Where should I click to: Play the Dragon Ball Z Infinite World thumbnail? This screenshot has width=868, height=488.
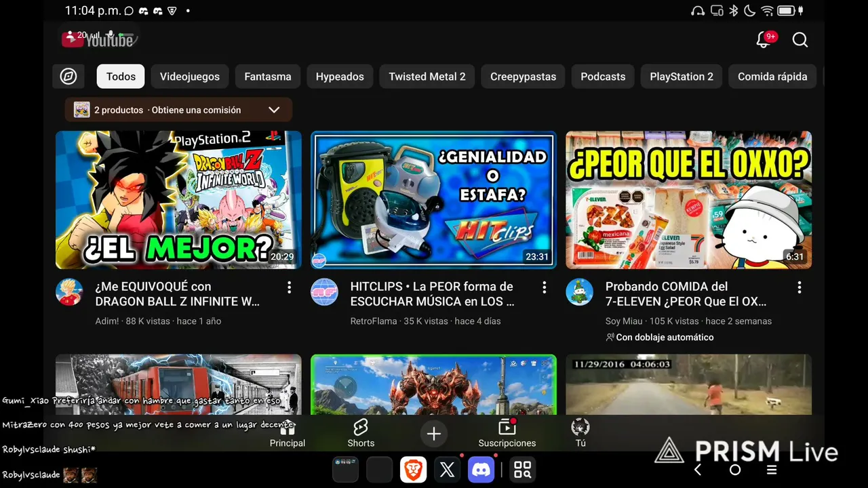[x=178, y=200]
